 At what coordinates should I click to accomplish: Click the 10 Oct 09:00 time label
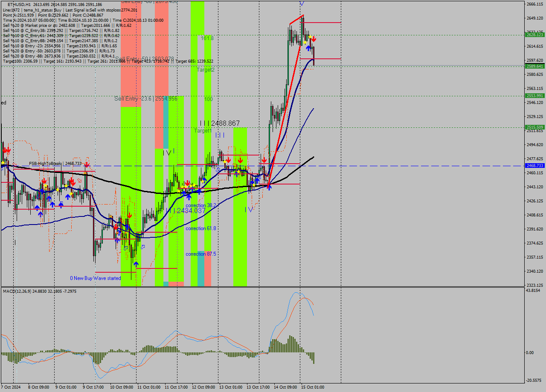[x=121, y=387]
